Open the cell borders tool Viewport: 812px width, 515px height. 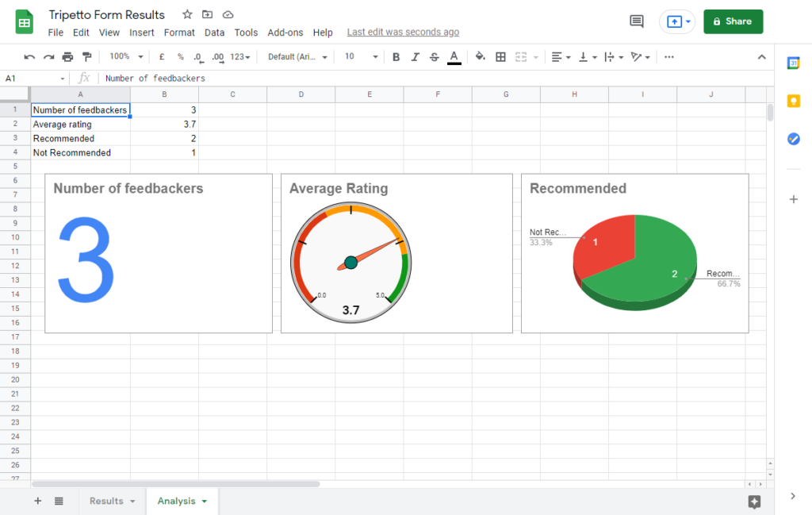pyautogui.click(x=500, y=57)
